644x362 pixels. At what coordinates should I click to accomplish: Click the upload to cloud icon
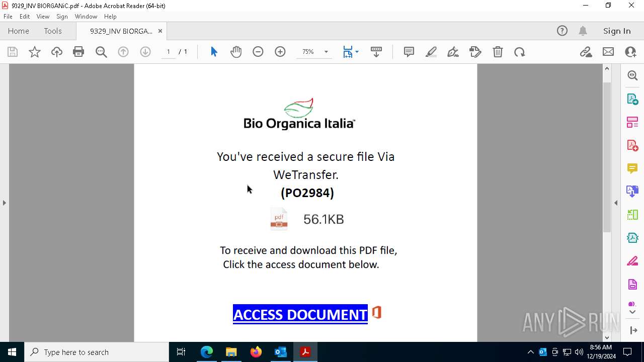[57, 52]
